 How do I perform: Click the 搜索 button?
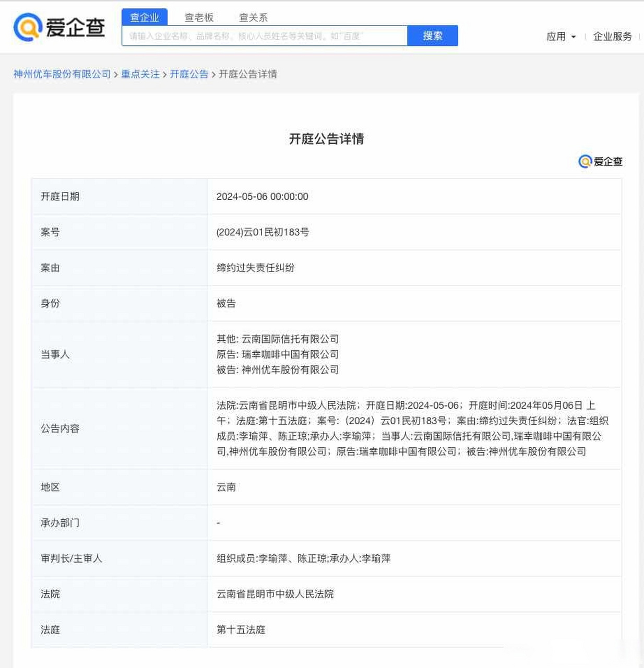(433, 36)
